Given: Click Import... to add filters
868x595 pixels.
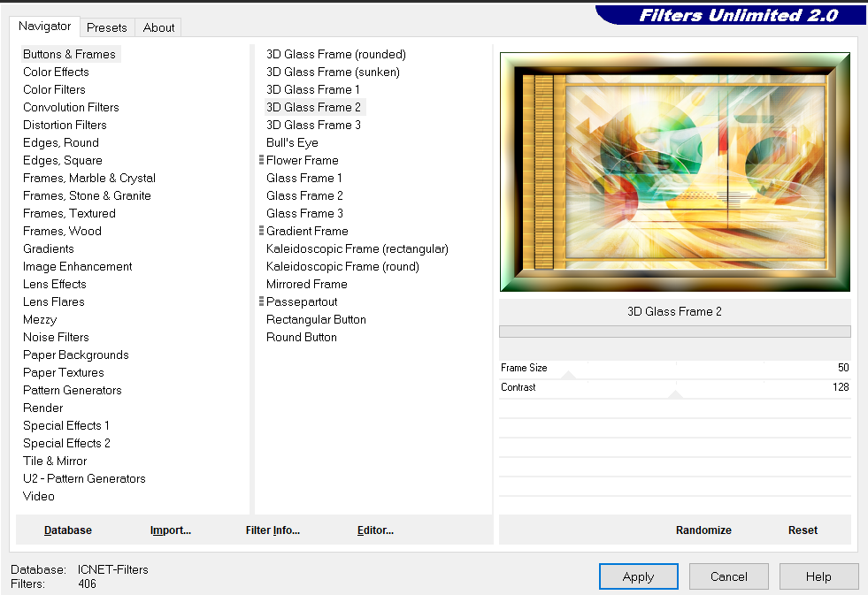Looking at the screenshot, I should (171, 530).
